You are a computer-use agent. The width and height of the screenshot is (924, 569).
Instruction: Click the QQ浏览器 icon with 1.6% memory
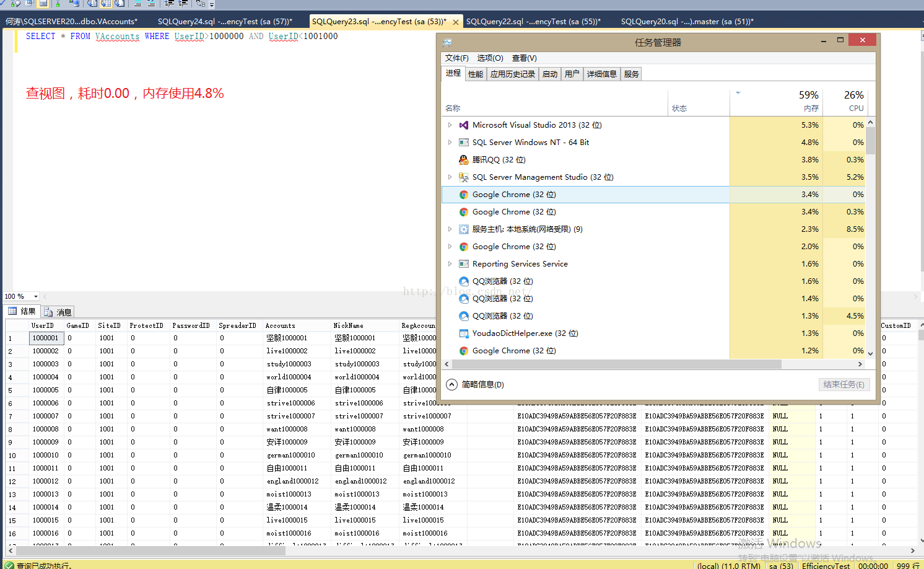[x=463, y=281]
